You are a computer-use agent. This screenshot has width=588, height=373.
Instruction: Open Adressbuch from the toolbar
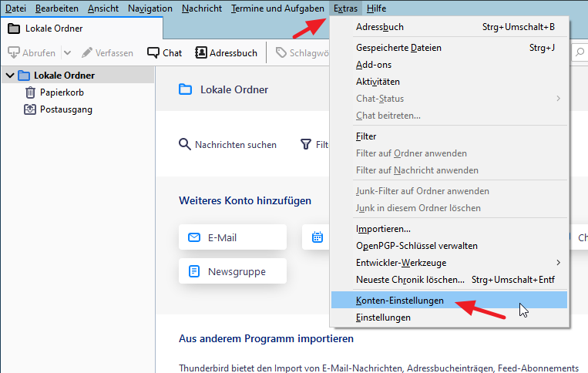[x=226, y=53]
